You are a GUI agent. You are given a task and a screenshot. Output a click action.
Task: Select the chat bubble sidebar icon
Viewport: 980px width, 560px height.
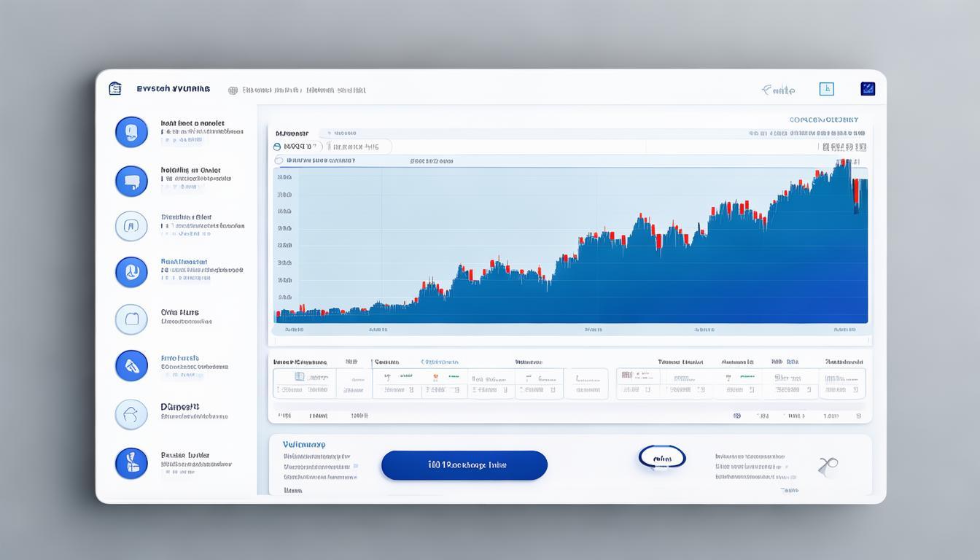point(131,181)
